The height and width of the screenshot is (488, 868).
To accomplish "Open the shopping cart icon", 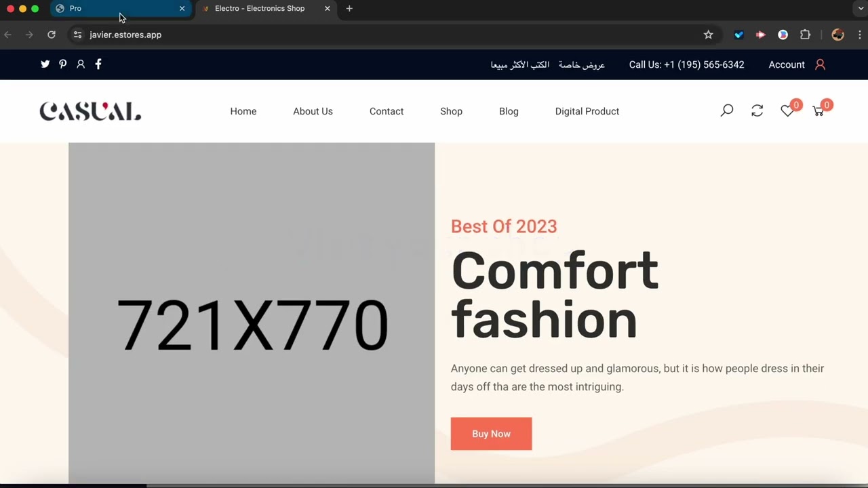I will tap(818, 111).
